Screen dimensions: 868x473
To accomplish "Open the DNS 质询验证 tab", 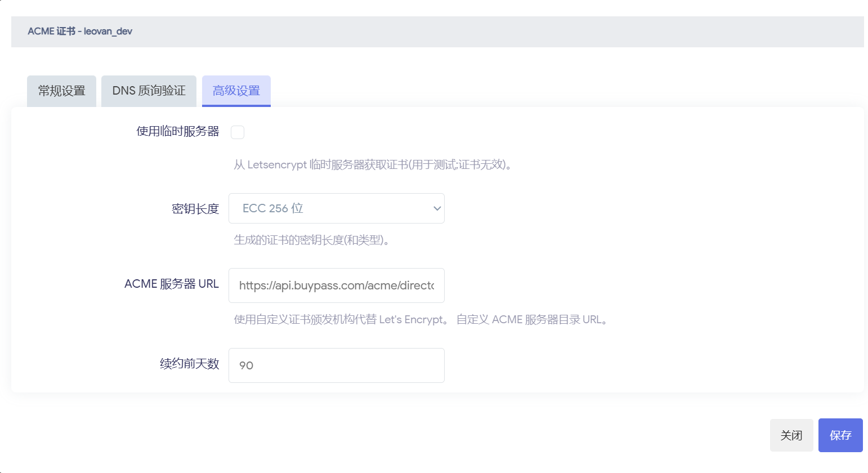I will (x=148, y=91).
